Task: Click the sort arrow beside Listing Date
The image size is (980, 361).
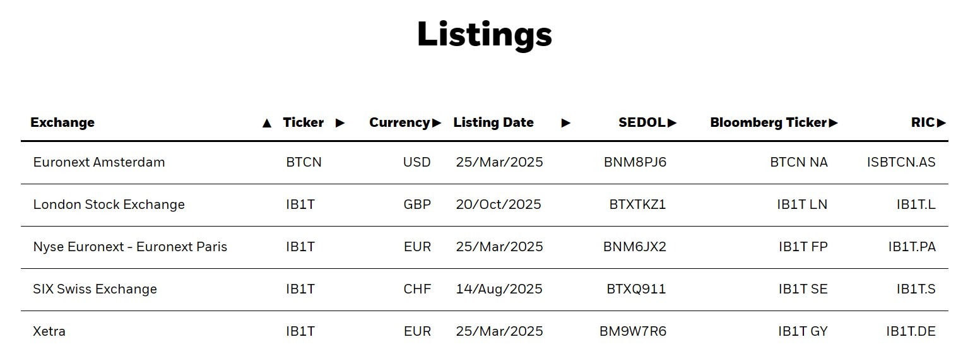Action: click(x=565, y=123)
